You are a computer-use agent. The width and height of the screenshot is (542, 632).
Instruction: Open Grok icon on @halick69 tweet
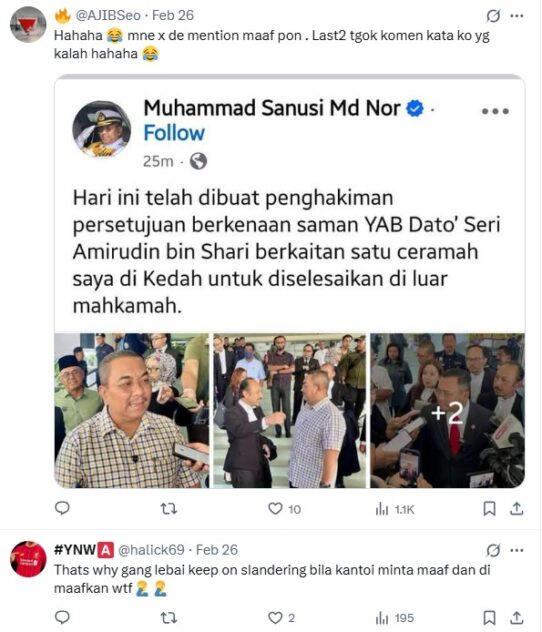(x=493, y=550)
